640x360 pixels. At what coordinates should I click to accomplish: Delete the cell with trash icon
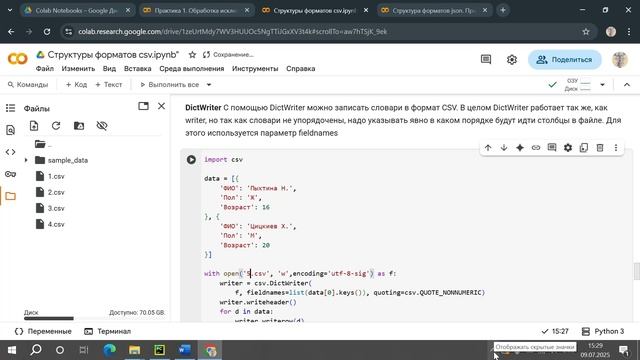click(600, 148)
